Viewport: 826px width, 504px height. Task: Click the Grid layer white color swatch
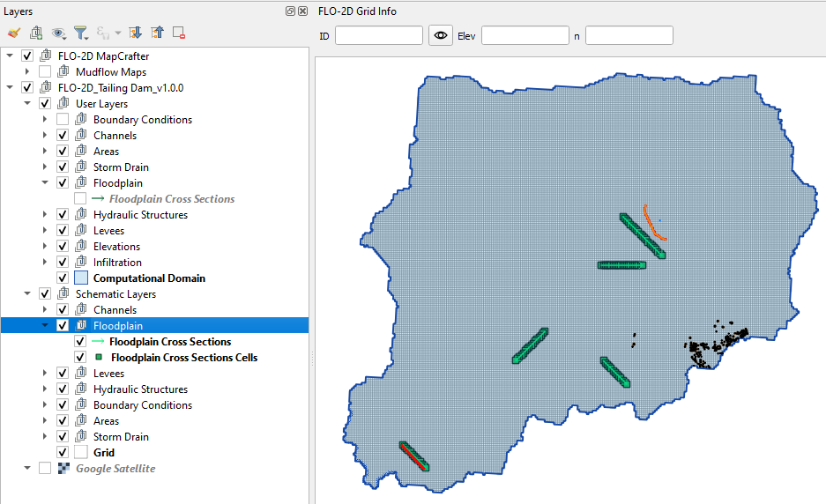[x=82, y=453]
